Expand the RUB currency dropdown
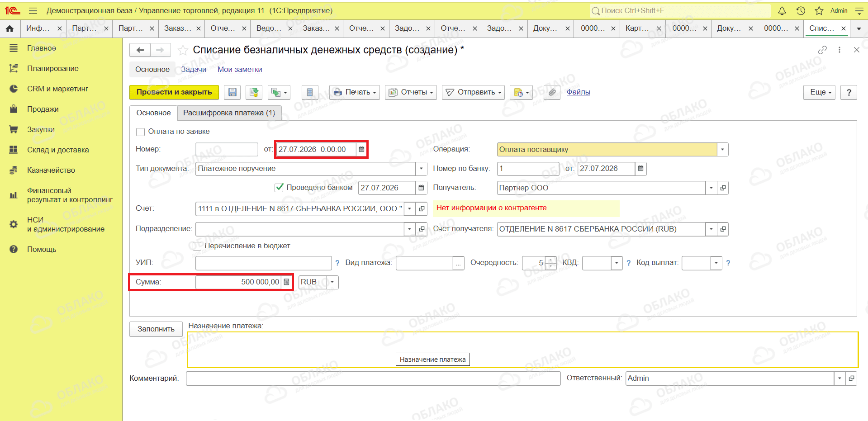868x421 pixels. [332, 282]
